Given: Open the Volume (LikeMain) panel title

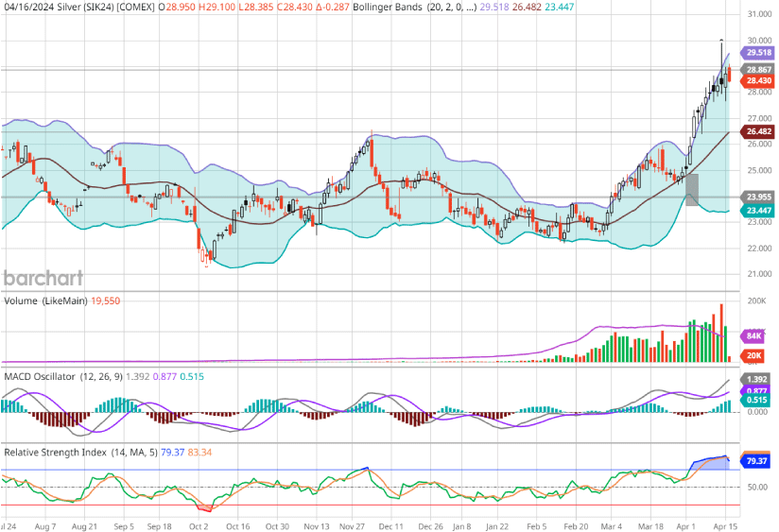Looking at the screenshot, I should pyautogui.click(x=43, y=300).
